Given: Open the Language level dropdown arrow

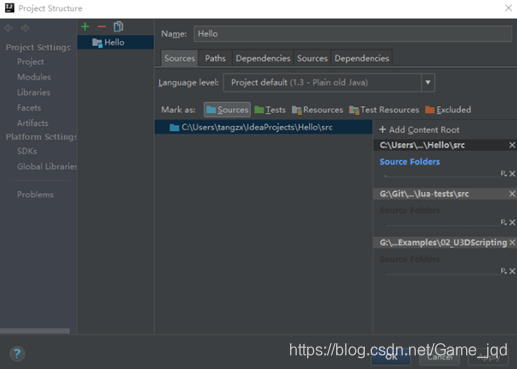Looking at the screenshot, I should pyautogui.click(x=428, y=82).
